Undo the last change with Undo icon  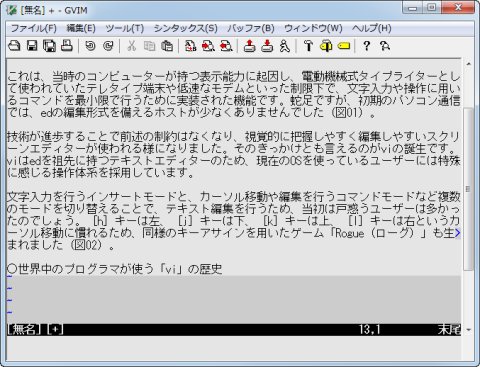[90, 46]
